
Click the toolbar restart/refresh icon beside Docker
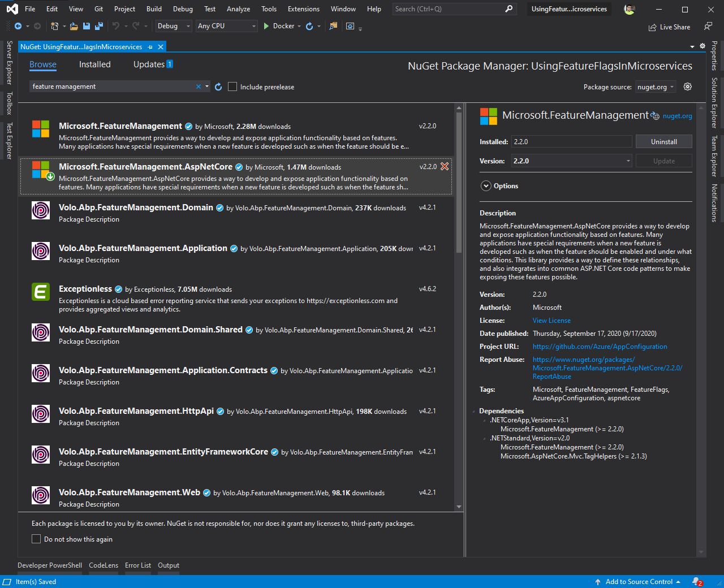pos(309,26)
